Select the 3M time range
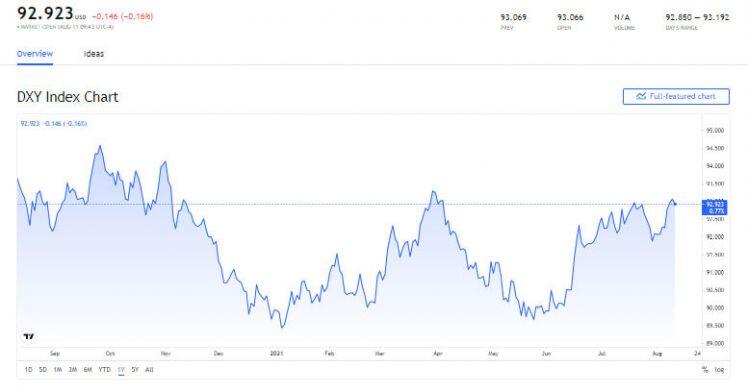 pyautogui.click(x=73, y=370)
